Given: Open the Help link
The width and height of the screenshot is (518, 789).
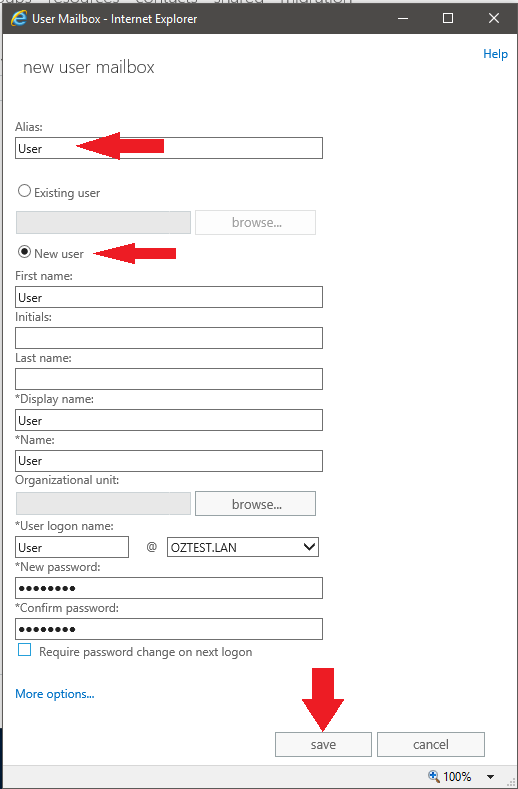Looking at the screenshot, I should click(495, 54).
